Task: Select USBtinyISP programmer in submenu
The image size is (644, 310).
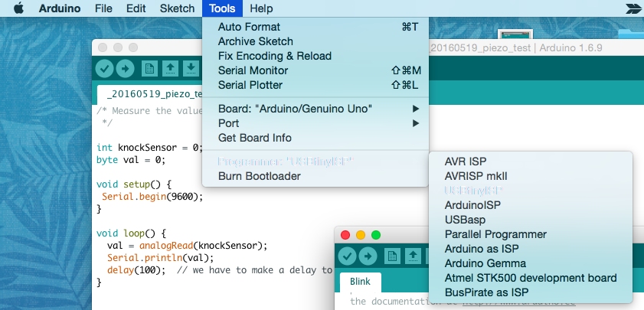Action: pos(530,191)
